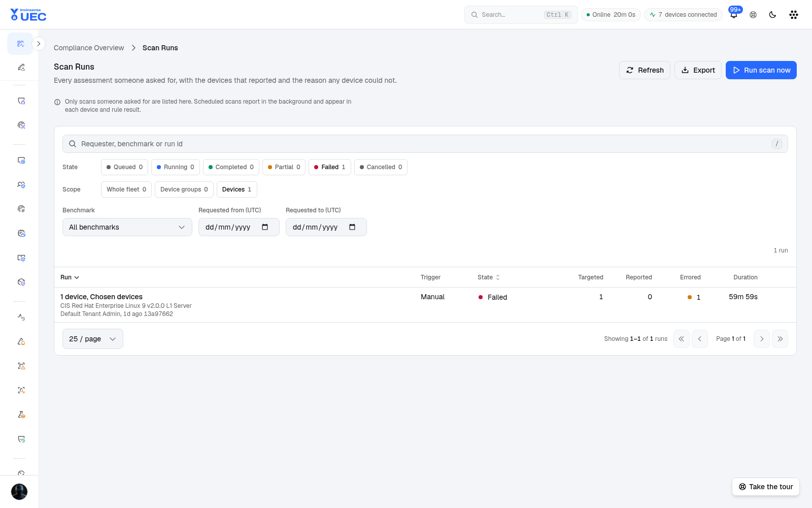Sort by the State column header
This screenshot has height=508, width=812.
pyautogui.click(x=489, y=277)
